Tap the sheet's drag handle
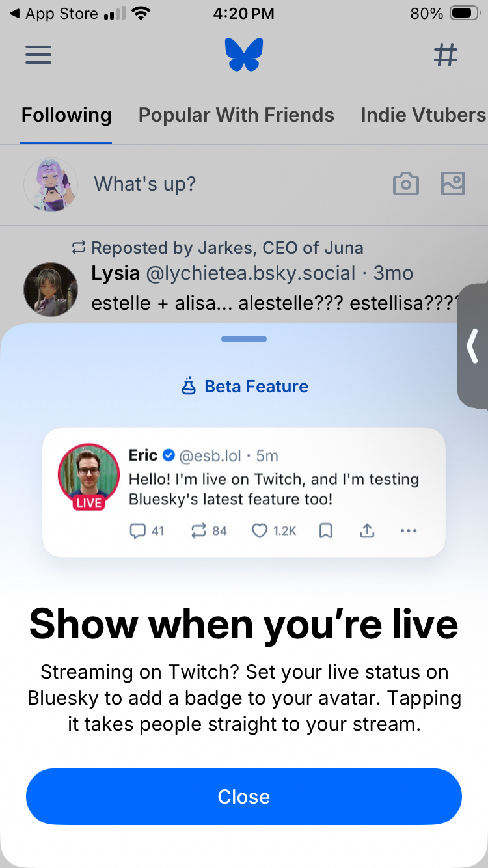The width and height of the screenshot is (488, 868). (x=244, y=339)
